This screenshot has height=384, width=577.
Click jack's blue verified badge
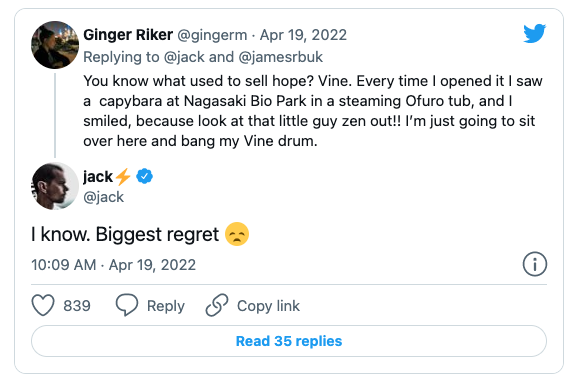(x=144, y=176)
